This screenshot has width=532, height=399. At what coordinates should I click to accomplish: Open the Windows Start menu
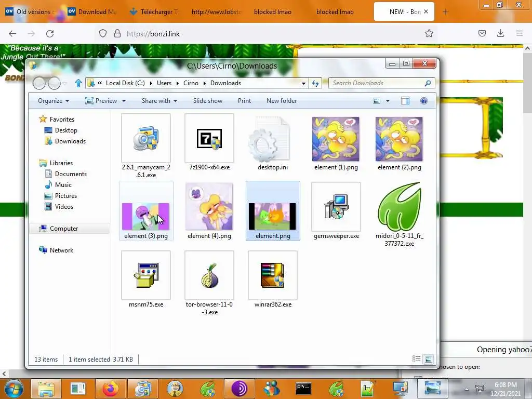[x=14, y=389]
